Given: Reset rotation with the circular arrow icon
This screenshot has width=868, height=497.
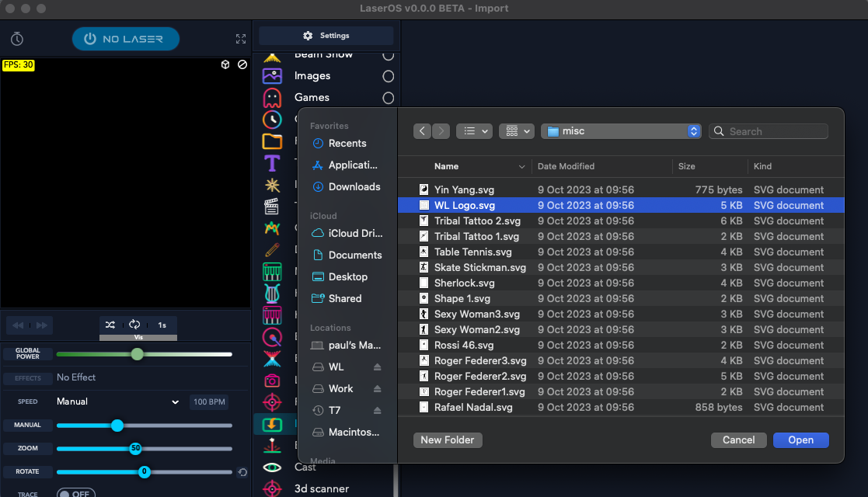Looking at the screenshot, I should 242,472.
